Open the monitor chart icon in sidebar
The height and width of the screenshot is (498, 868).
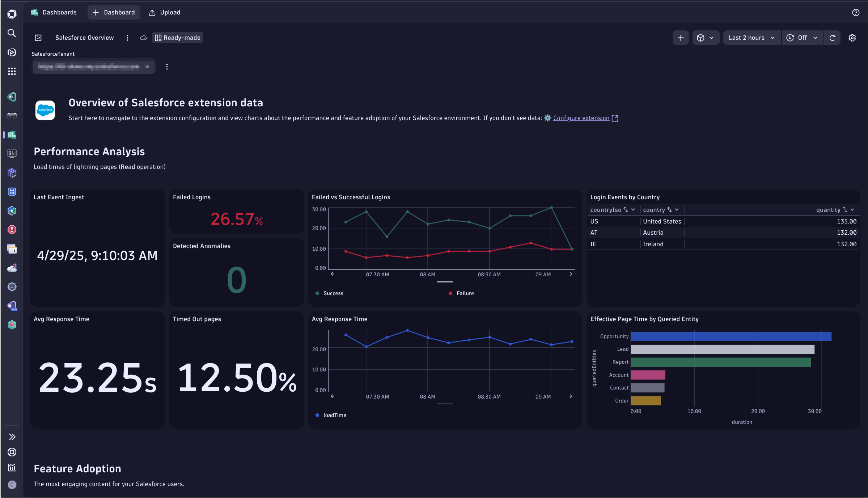[12, 154]
